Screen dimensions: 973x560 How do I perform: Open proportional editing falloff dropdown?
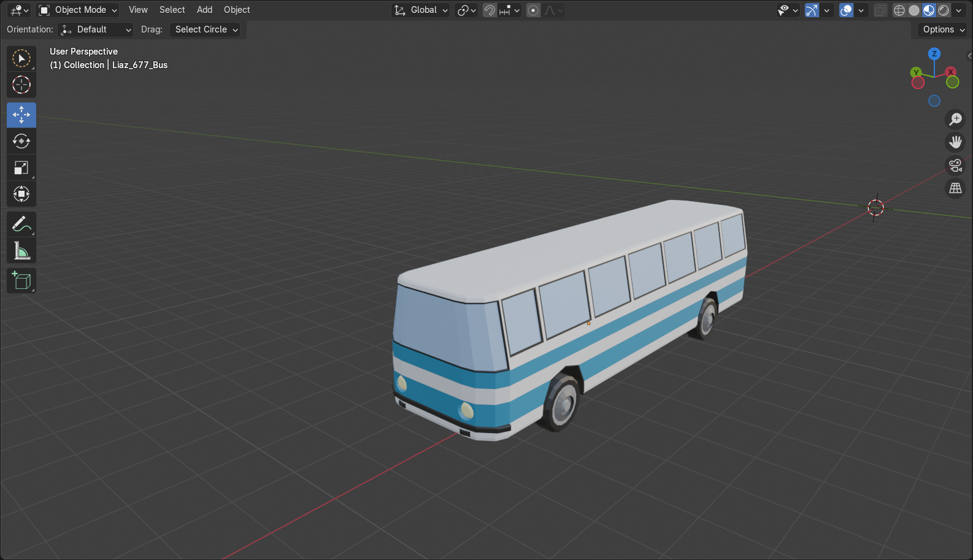pos(553,10)
